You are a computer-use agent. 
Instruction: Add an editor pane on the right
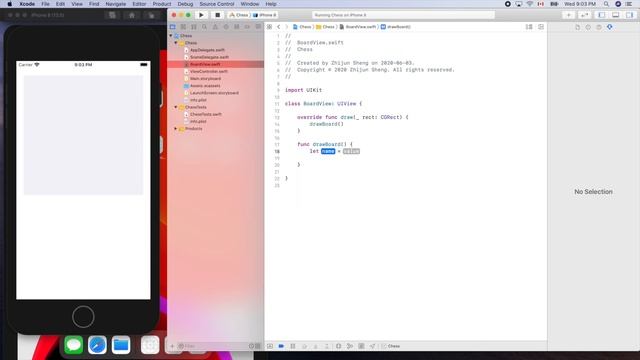click(x=541, y=27)
